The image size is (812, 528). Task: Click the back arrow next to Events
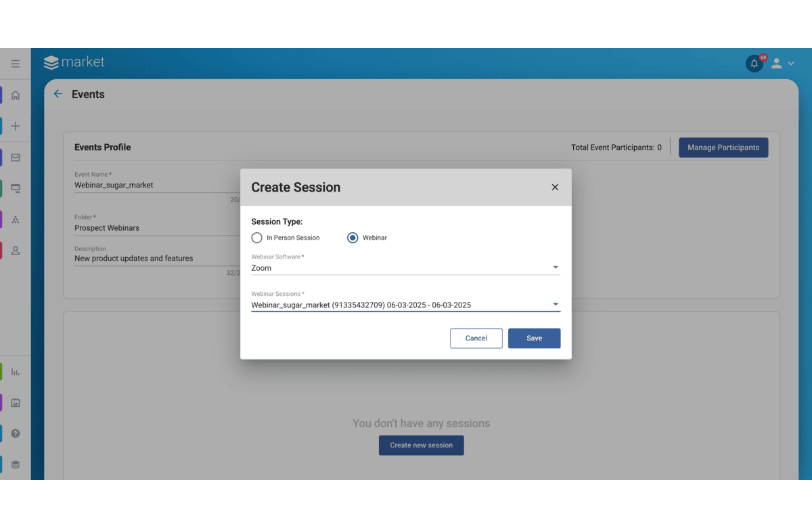click(x=58, y=94)
